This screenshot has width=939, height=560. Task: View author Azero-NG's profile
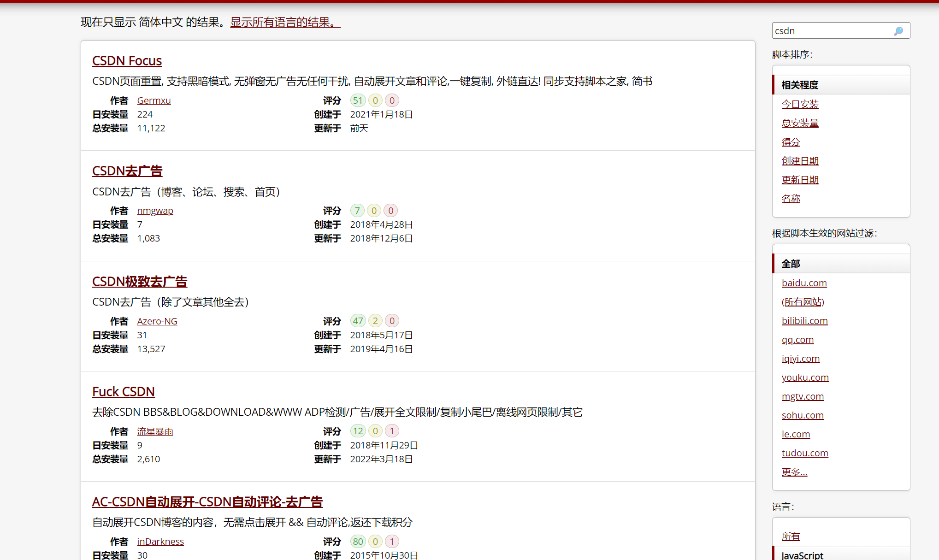tap(157, 321)
